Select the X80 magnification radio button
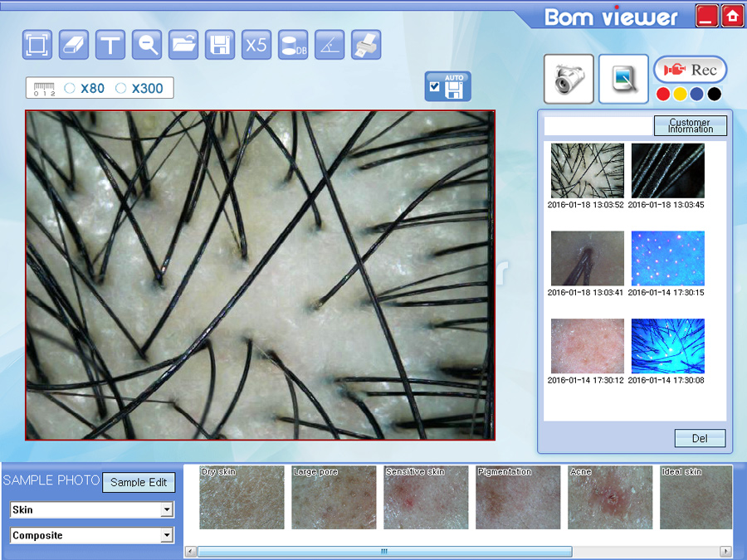The image size is (747, 560). point(70,88)
